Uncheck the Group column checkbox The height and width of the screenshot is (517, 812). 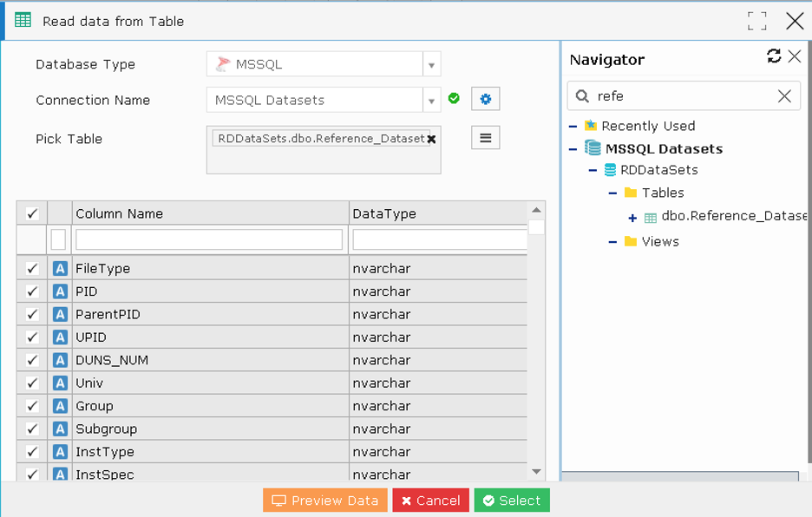click(32, 406)
